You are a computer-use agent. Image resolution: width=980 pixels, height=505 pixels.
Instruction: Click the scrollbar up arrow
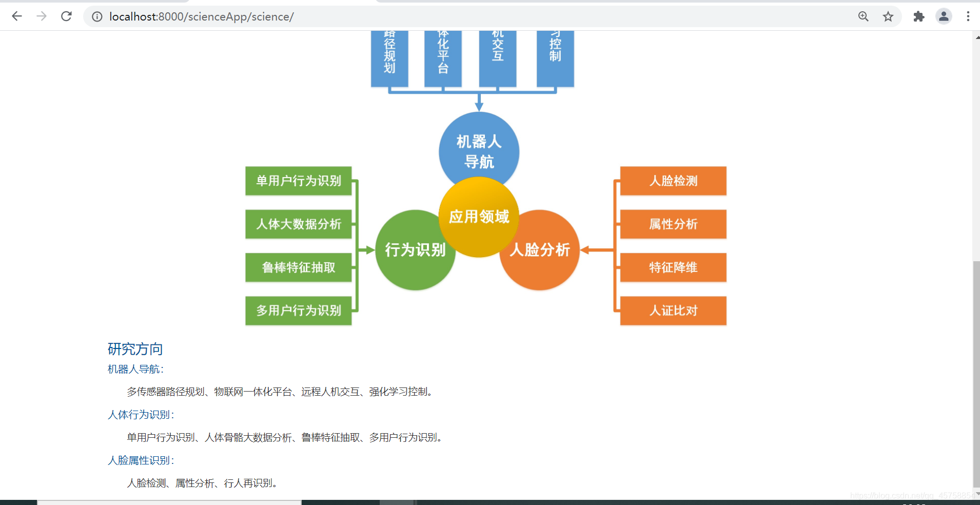(x=976, y=37)
